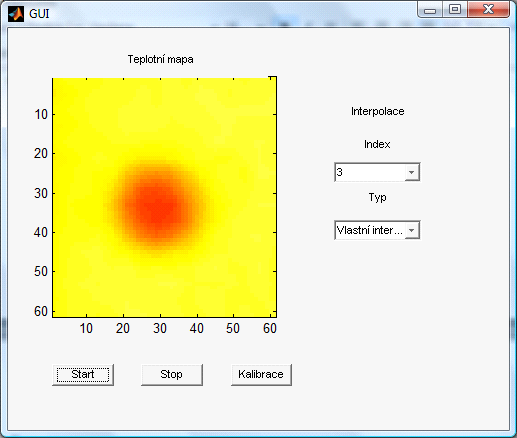Click the Start button
Image resolution: width=517 pixels, height=438 pixels.
(83, 375)
